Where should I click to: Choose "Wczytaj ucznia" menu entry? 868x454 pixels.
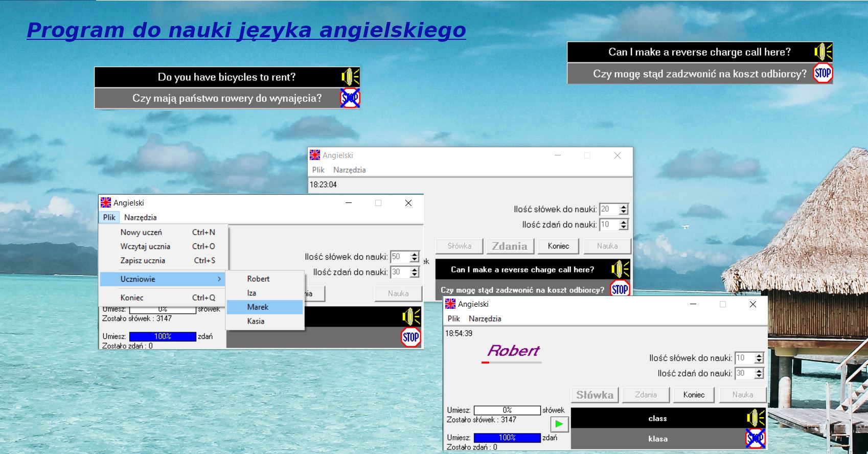pyautogui.click(x=145, y=246)
